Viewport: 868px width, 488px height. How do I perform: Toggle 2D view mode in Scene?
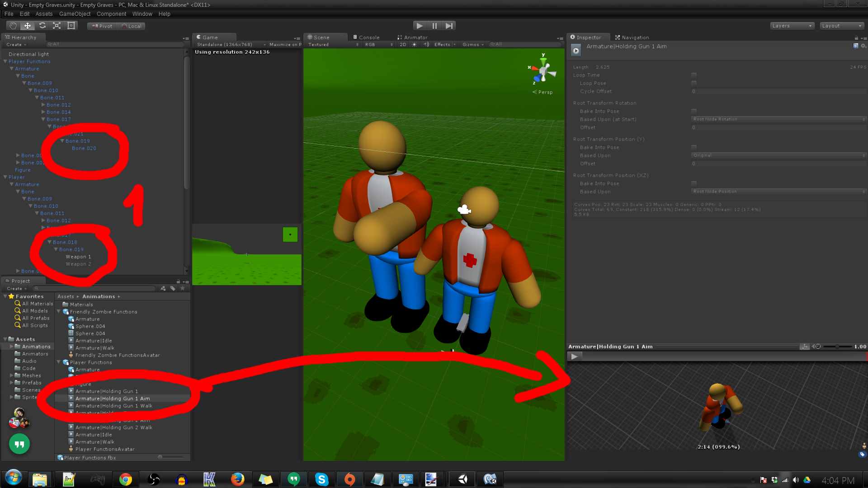click(x=403, y=44)
